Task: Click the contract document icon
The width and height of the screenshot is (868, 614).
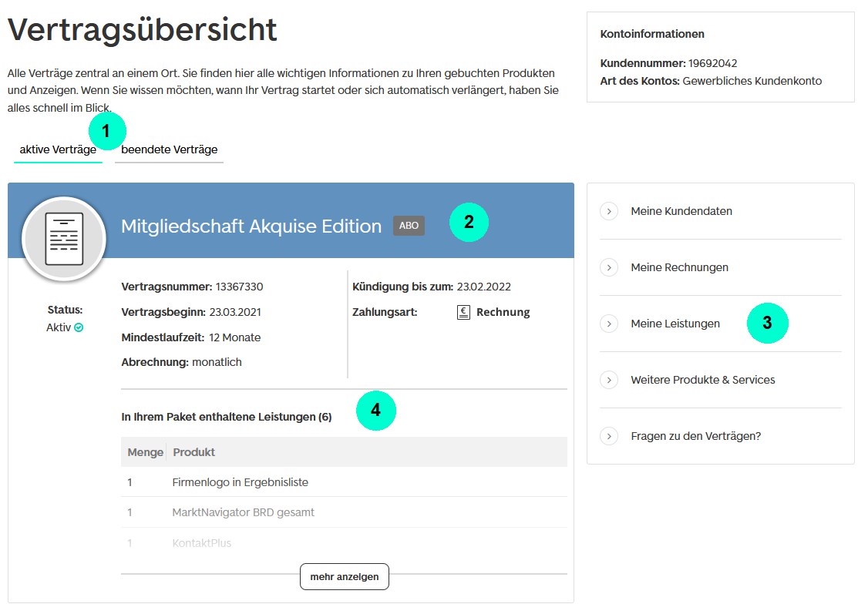Action: [x=64, y=239]
